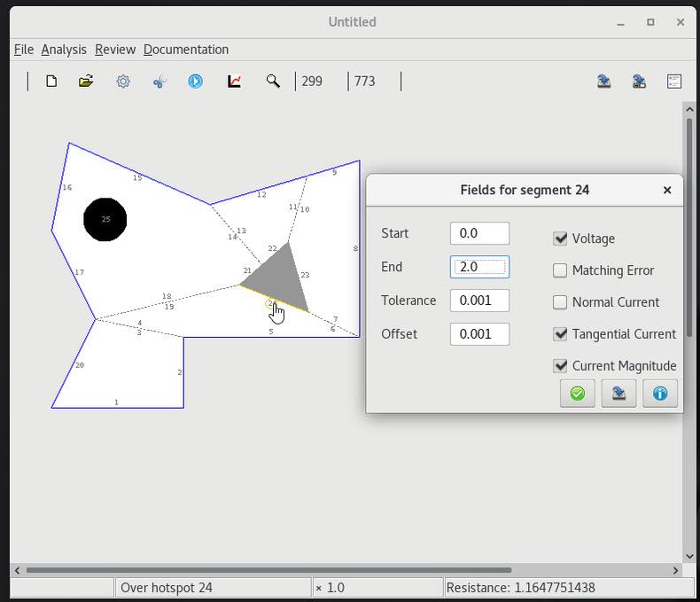Open the Analysis menu
This screenshot has height=602, width=700.
click(64, 50)
